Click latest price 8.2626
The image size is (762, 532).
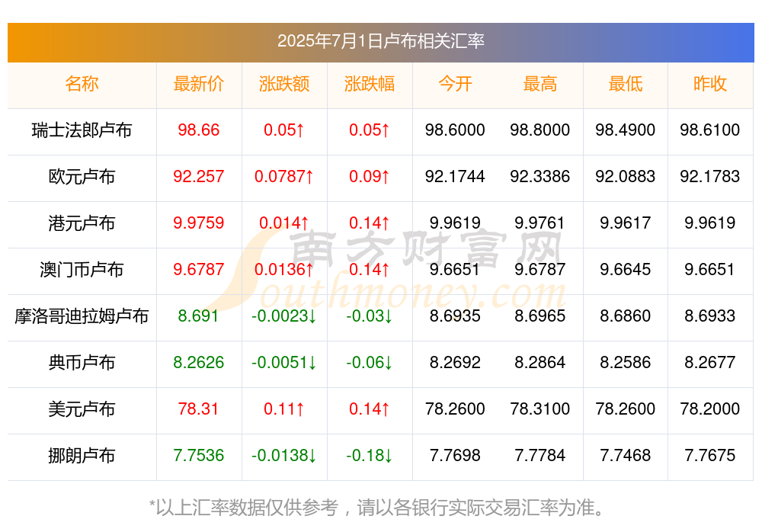pyautogui.click(x=198, y=362)
